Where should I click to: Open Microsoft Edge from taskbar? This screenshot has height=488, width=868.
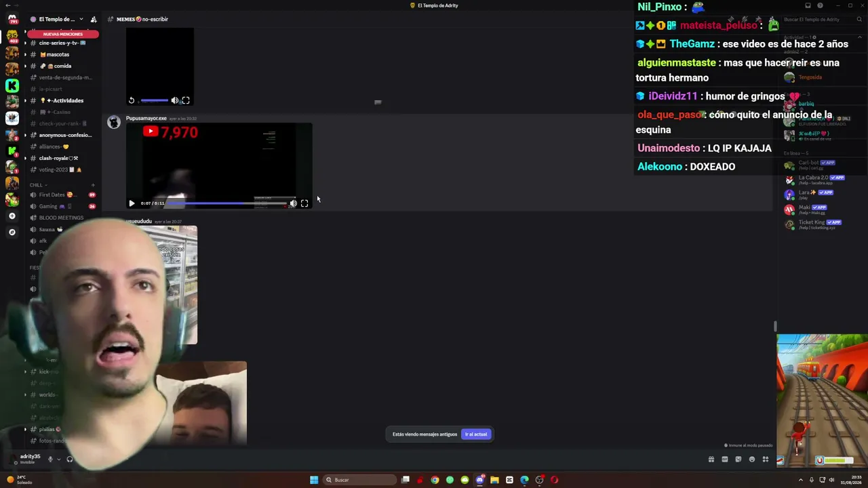coord(524,480)
